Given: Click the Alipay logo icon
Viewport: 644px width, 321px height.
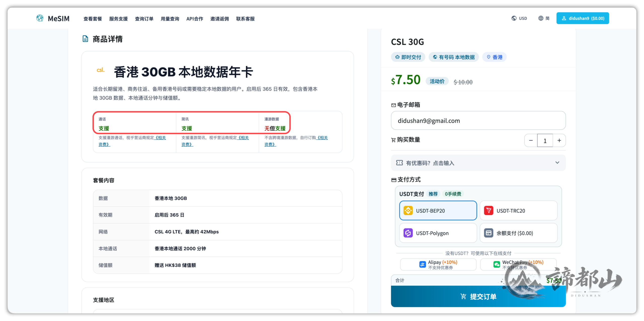Looking at the screenshot, I should [x=422, y=264].
